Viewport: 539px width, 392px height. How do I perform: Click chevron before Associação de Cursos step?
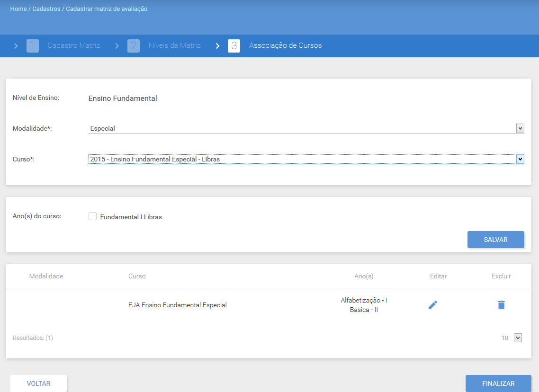[x=217, y=46]
